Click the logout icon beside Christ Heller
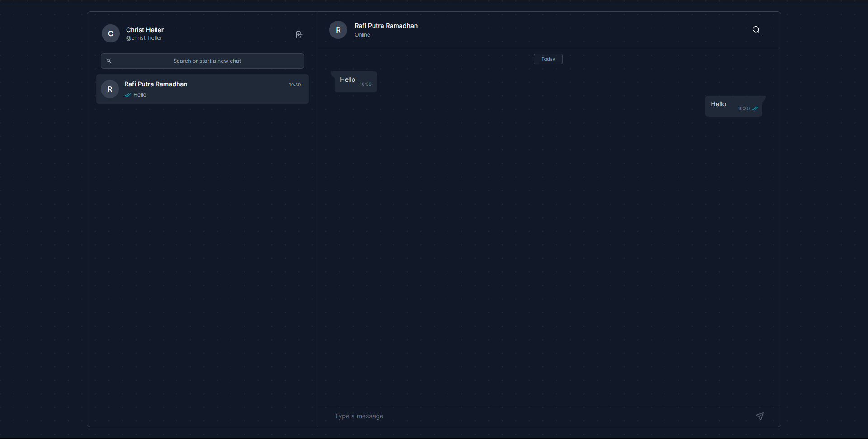The height and width of the screenshot is (439, 868). pos(299,35)
